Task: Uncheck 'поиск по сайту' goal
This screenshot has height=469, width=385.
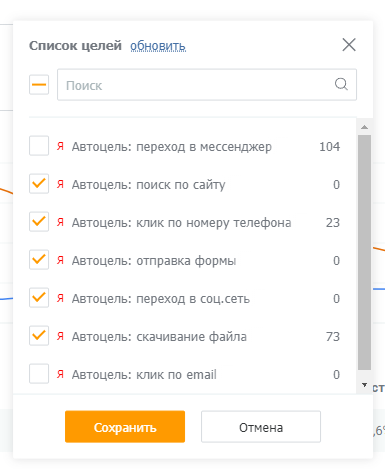Action: (39, 184)
